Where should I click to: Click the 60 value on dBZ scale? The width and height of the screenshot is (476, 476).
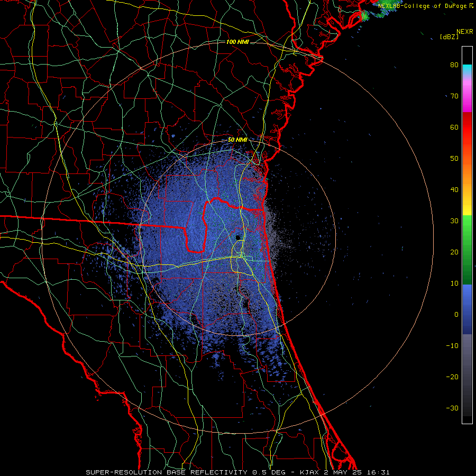coord(454,127)
